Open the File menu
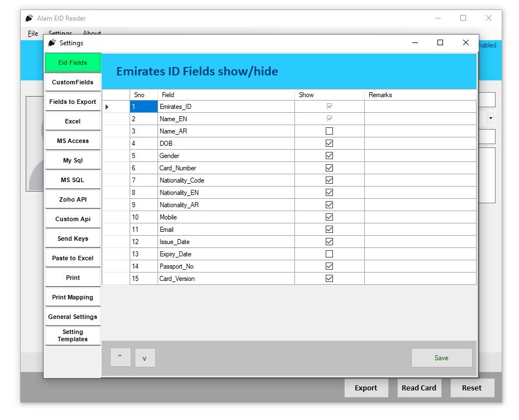The width and height of the screenshot is (519, 420). pos(33,34)
